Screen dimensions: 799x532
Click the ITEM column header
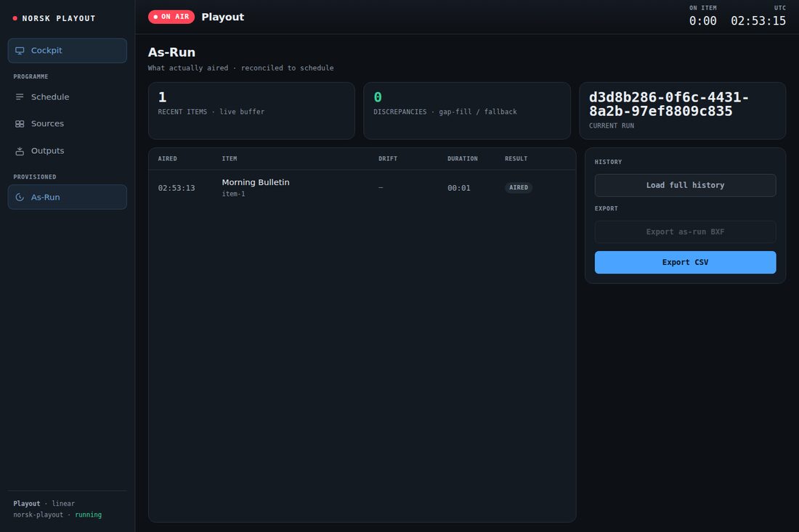click(230, 159)
